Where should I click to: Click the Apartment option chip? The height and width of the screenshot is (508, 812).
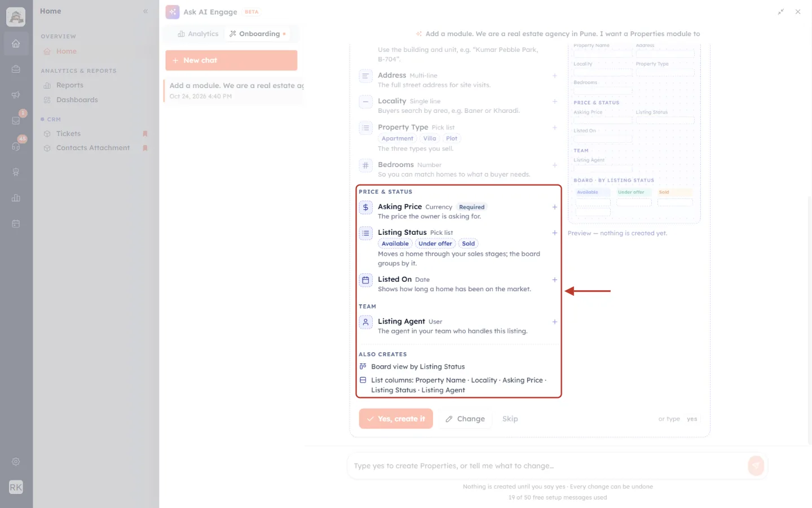pyautogui.click(x=397, y=139)
